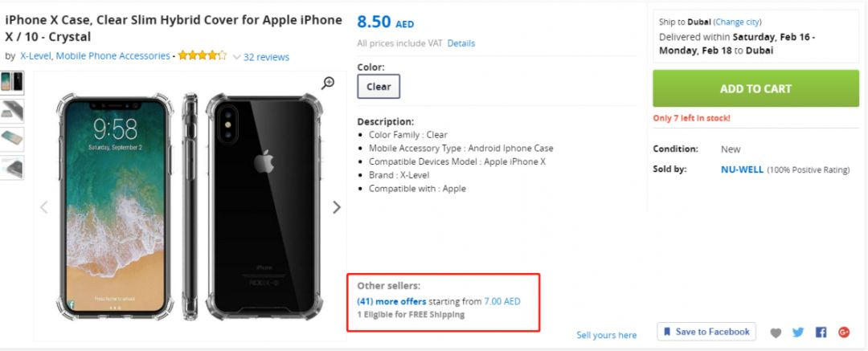The image size is (868, 351).
Task: Click Sell yours here link
Action: tap(607, 335)
